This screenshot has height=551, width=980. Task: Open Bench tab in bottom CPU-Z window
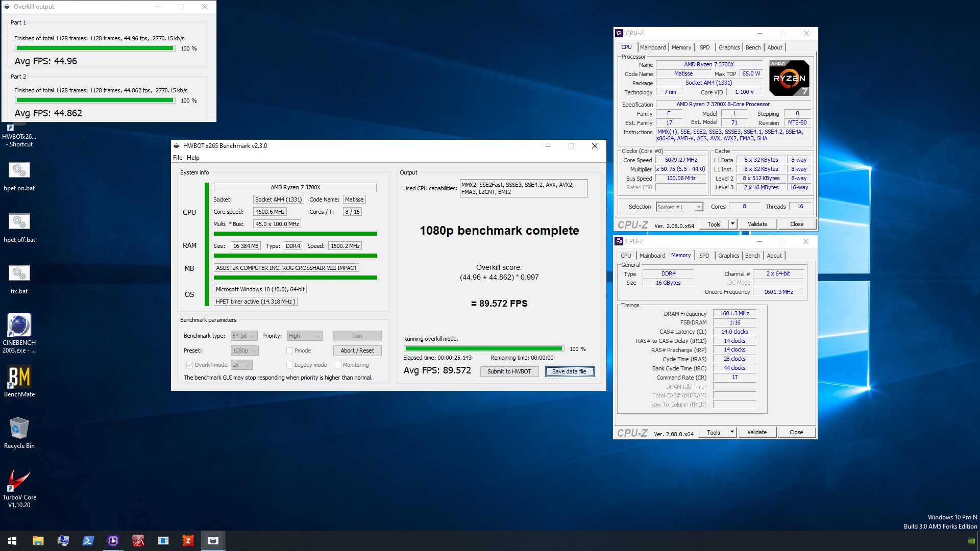[x=752, y=256]
